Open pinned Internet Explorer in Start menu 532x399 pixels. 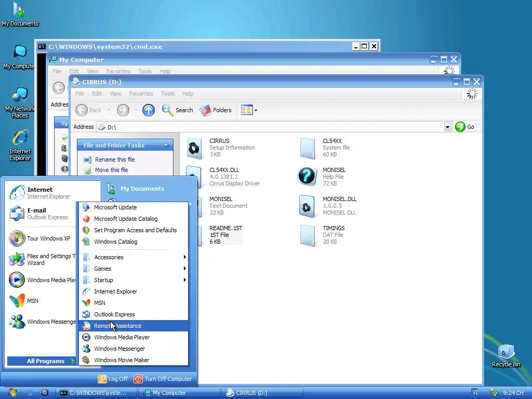point(52,193)
